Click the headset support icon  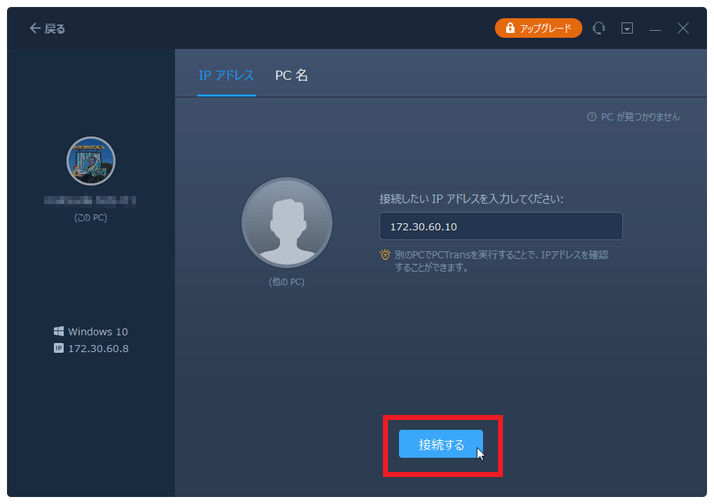point(599,29)
